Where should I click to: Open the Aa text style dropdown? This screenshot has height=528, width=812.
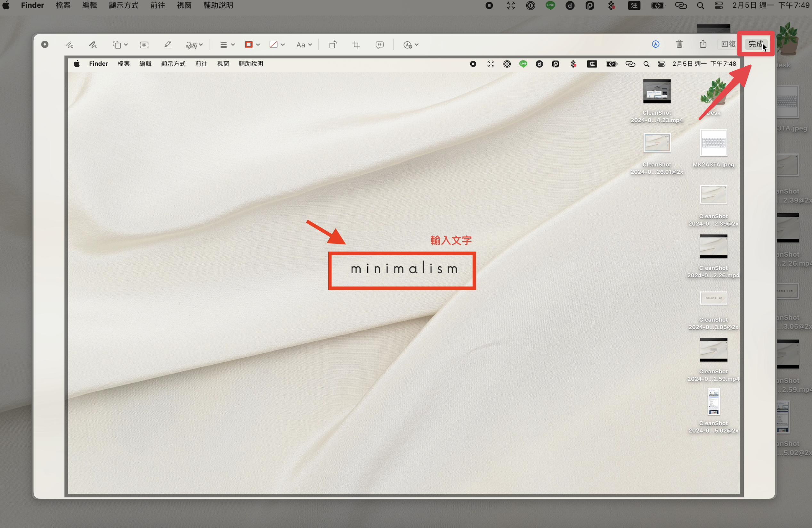304,45
